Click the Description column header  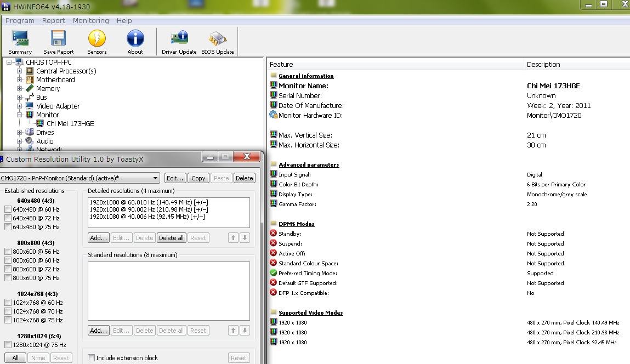(577, 64)
